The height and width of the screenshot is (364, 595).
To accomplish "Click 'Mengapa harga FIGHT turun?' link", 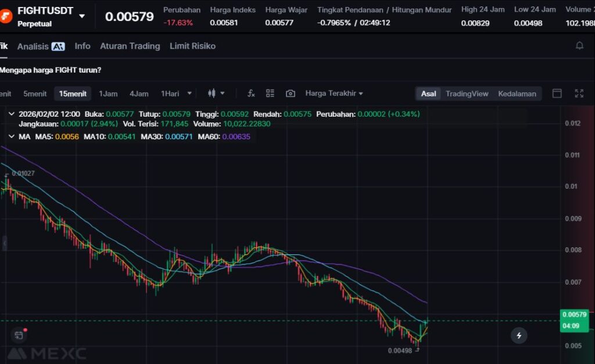I will coord(50,70).
